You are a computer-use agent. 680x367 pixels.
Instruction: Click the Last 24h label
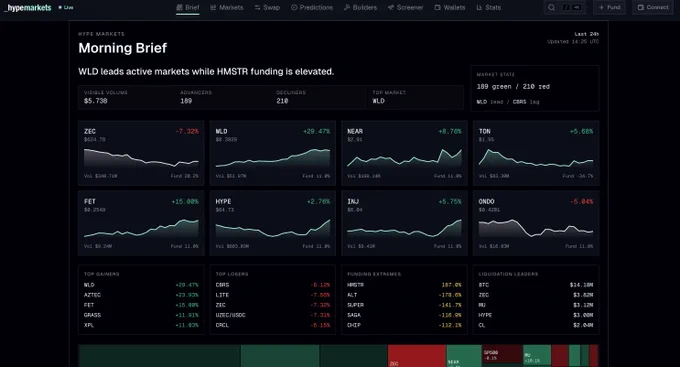586,34
